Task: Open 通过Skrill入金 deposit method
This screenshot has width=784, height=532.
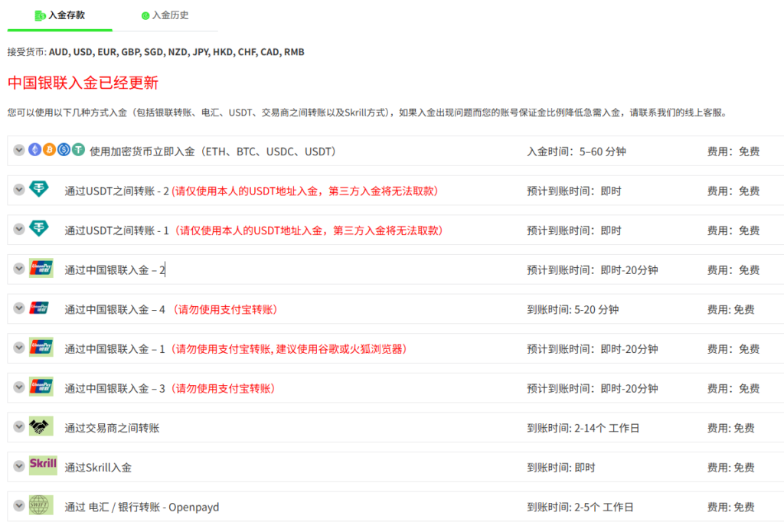Action: tap(98, 468)
